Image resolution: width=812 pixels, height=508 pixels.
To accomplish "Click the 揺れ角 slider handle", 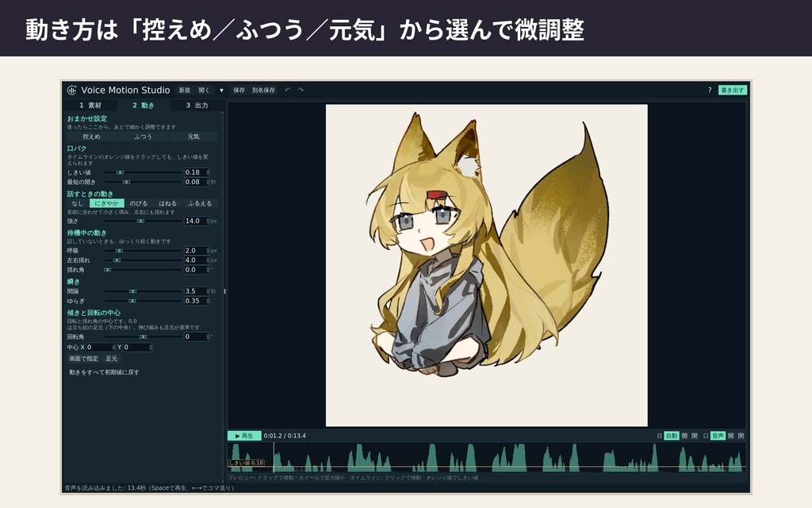I will (x=108, y=270).
